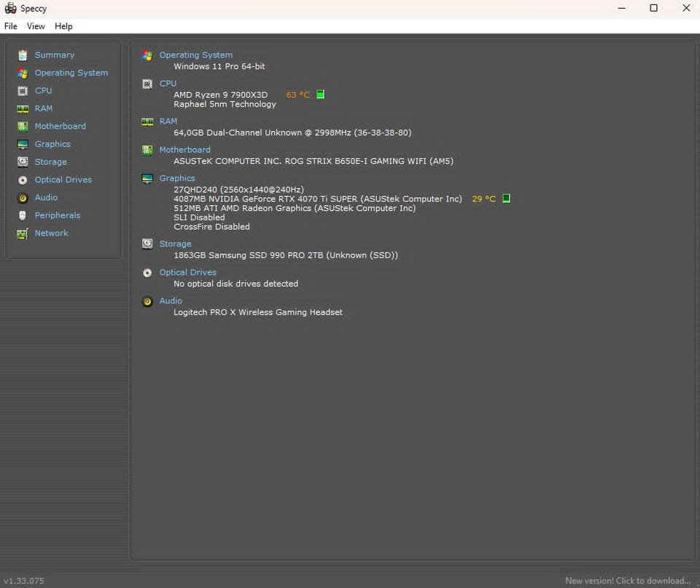The width and height of the screenshot is (700, 588).
Task: Click the CPU chip icon in summary panel
Action: 147,84
